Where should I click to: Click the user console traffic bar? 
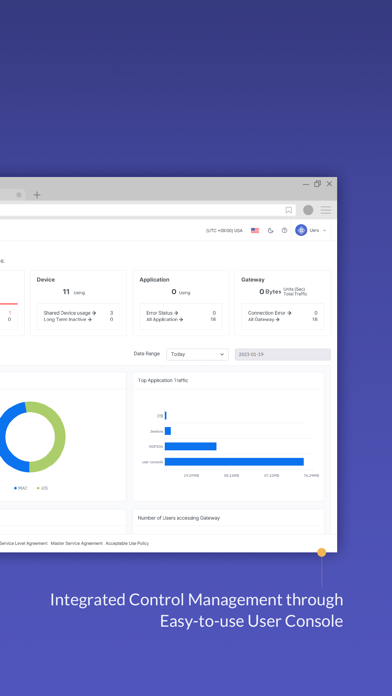234,462
